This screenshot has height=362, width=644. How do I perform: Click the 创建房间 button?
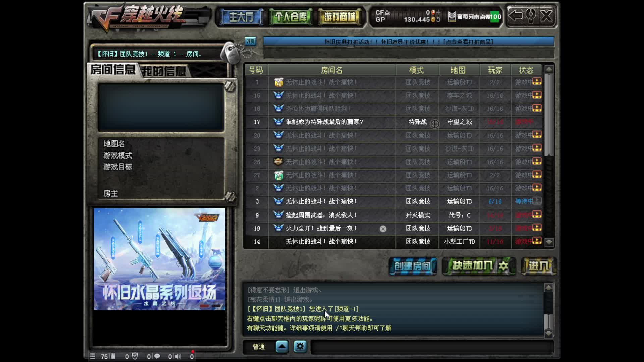[413, 266]
